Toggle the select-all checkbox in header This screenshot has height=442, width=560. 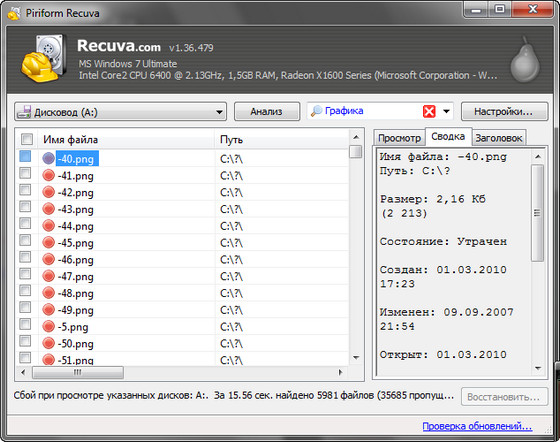click(27, 139)
